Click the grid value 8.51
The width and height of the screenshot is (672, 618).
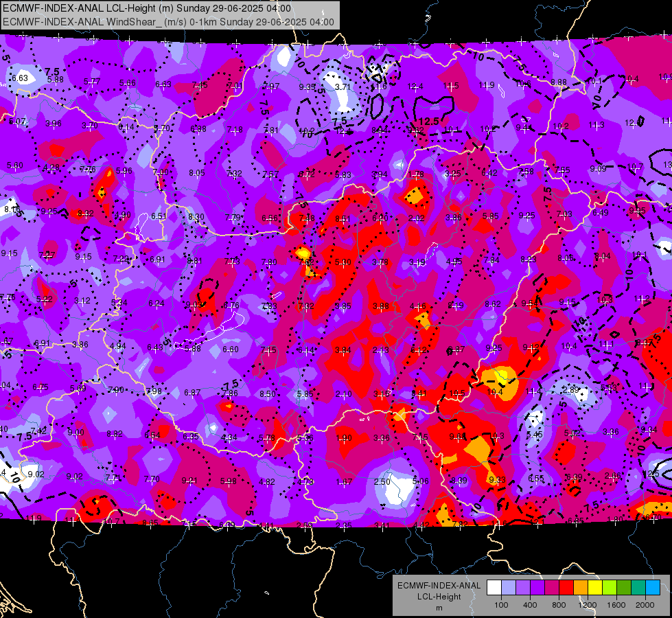tap(343, 219)
